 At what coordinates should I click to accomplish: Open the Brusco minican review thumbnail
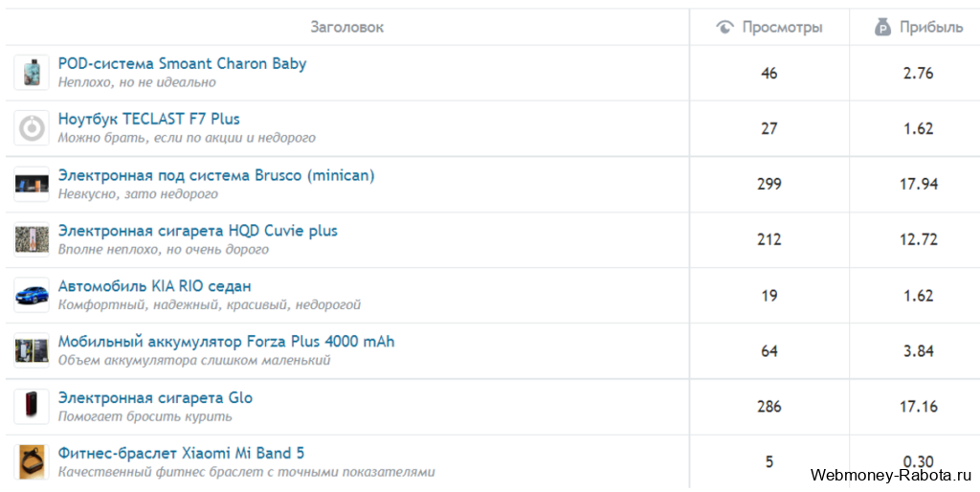click(32, 184)
